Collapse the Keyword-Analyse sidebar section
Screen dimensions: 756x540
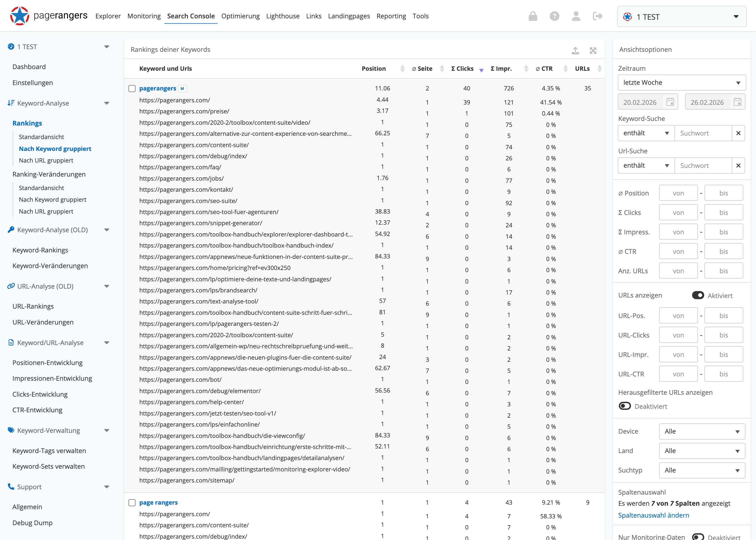coord(107,103)
